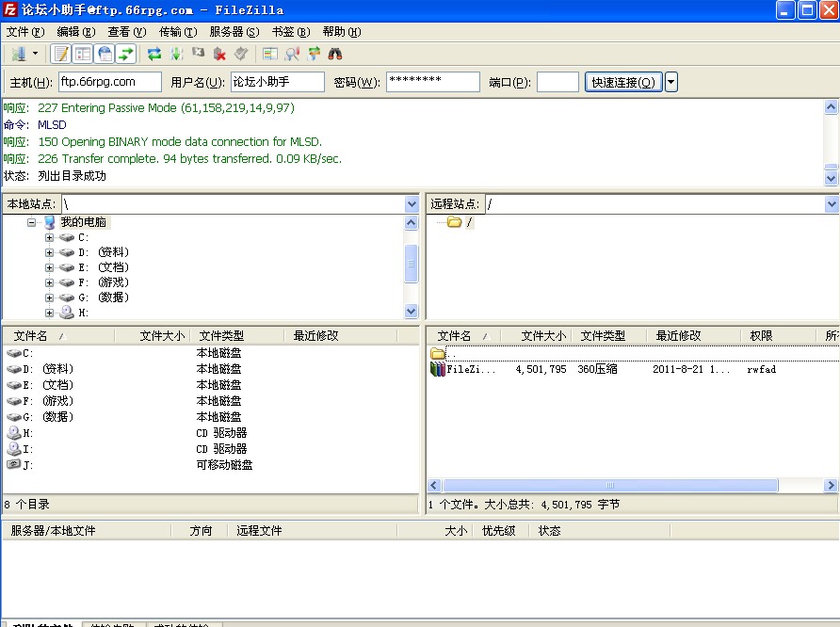The image size is (840, 627).
Task: Toggle the message log display
Action: tap(61, 54)
